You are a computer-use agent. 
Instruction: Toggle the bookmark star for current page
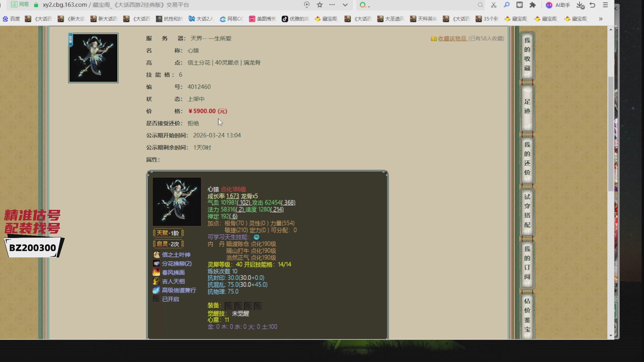[320, 5]
